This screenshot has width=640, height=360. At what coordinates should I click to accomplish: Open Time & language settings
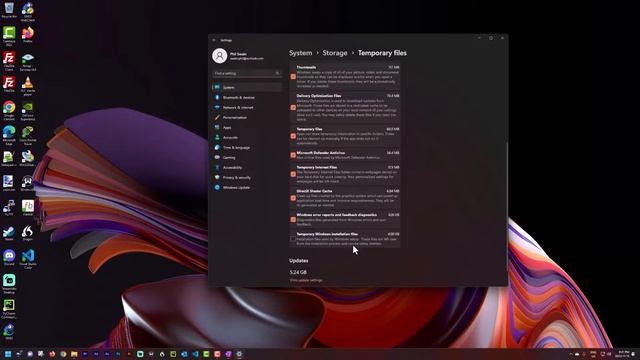[x=247, y=147]
